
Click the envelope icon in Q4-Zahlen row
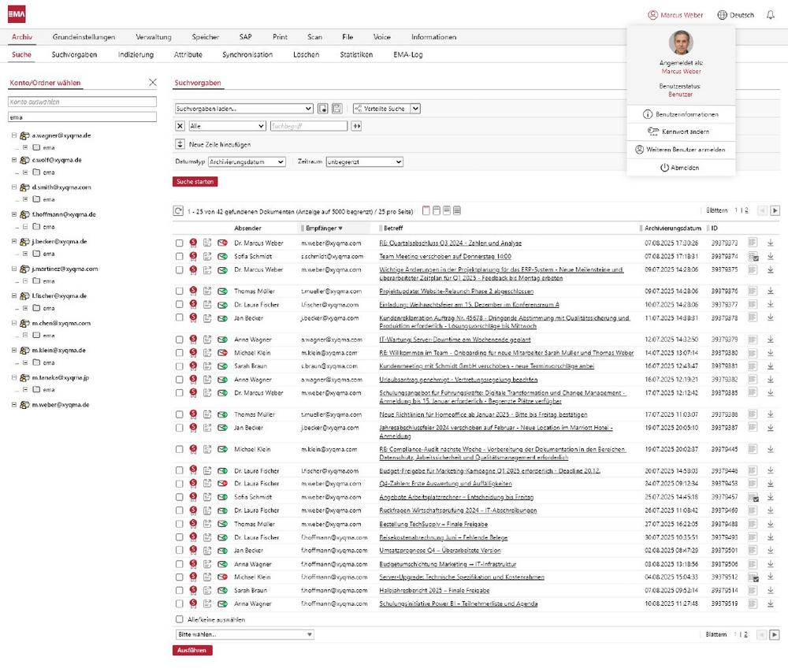pyautogui.click(x=222, y=484)
